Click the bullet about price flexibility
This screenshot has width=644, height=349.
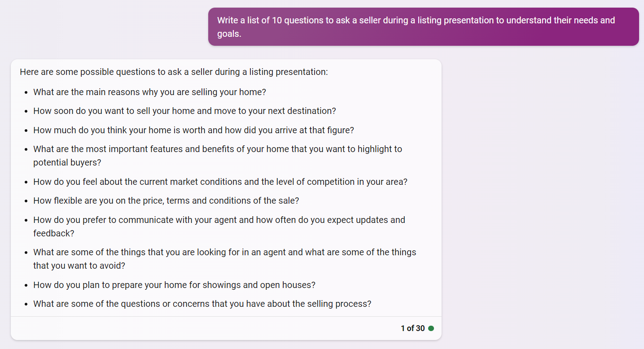click(x=166, y=201)
